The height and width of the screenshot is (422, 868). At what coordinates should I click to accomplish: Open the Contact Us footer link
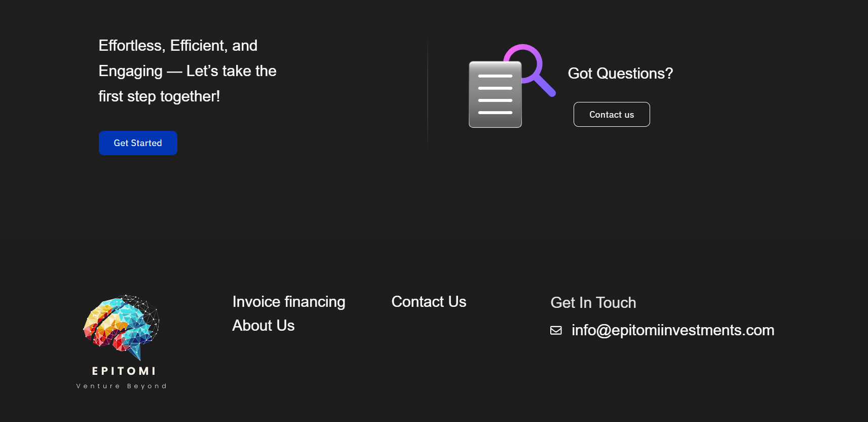[x=429, y=302]
